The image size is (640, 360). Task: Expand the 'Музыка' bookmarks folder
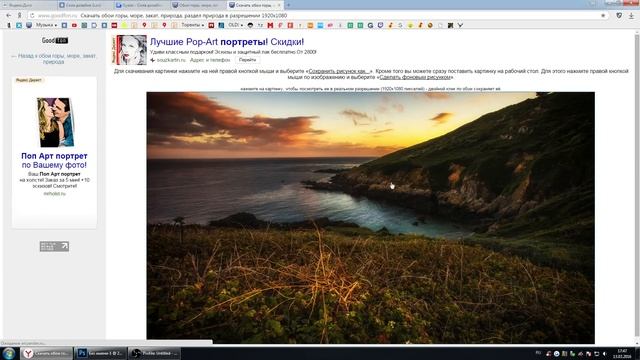click(46, 25)
